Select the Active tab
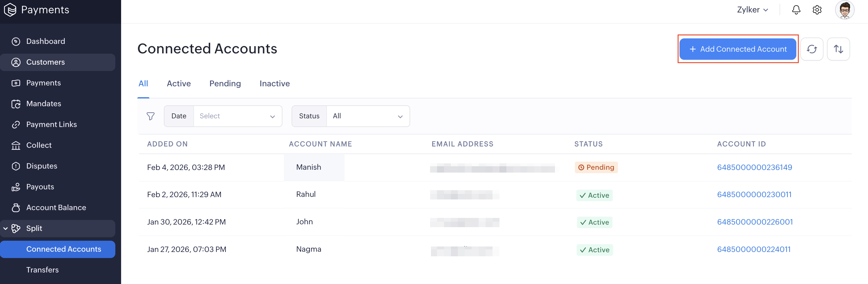Screen dimensions: 868x284 click(179, 83)
